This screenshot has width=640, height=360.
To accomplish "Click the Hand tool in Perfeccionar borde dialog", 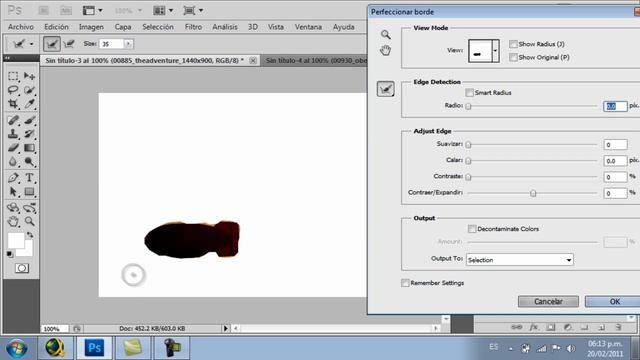I will coord(386,51).
